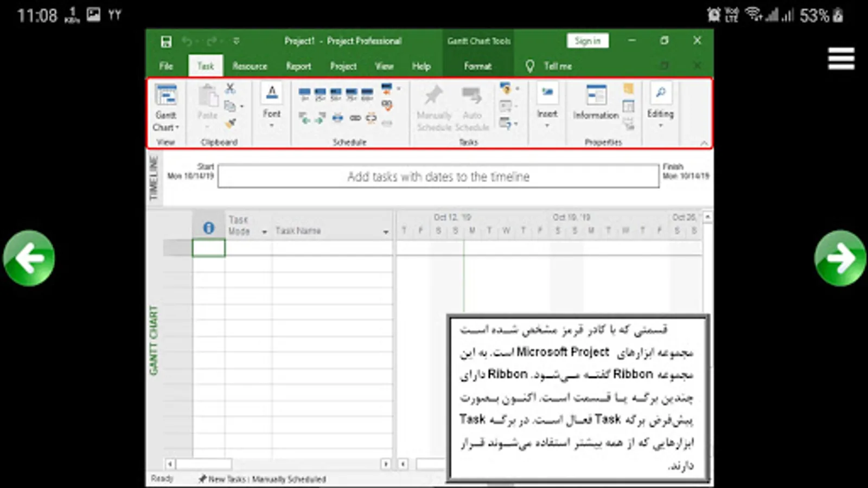868x488 pixels.
Task: Go to next slide with green right arrow
Action: [840, 258]
